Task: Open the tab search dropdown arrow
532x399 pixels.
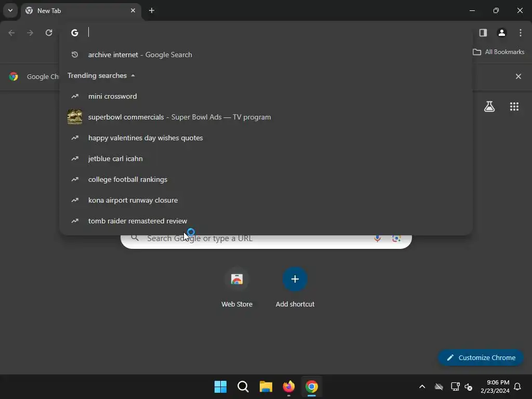Action: pos(10,10)
